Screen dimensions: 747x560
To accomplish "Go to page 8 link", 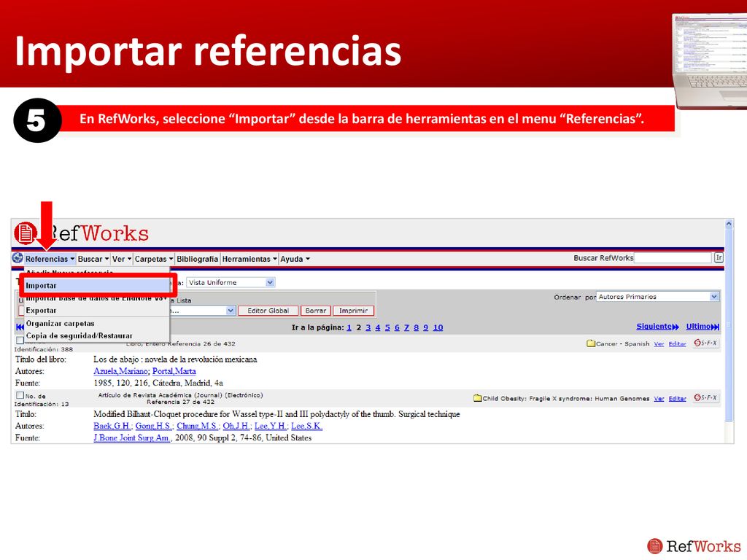I will tap(416, 327).
